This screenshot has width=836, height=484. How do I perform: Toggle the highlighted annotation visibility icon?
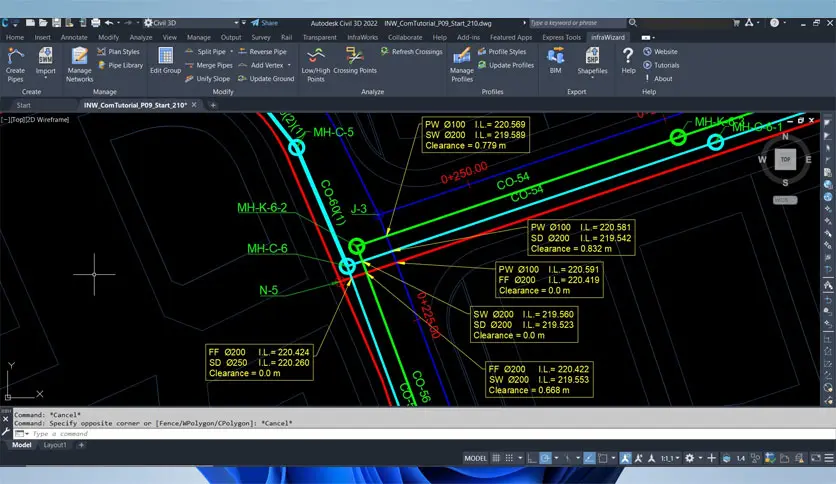625,458
